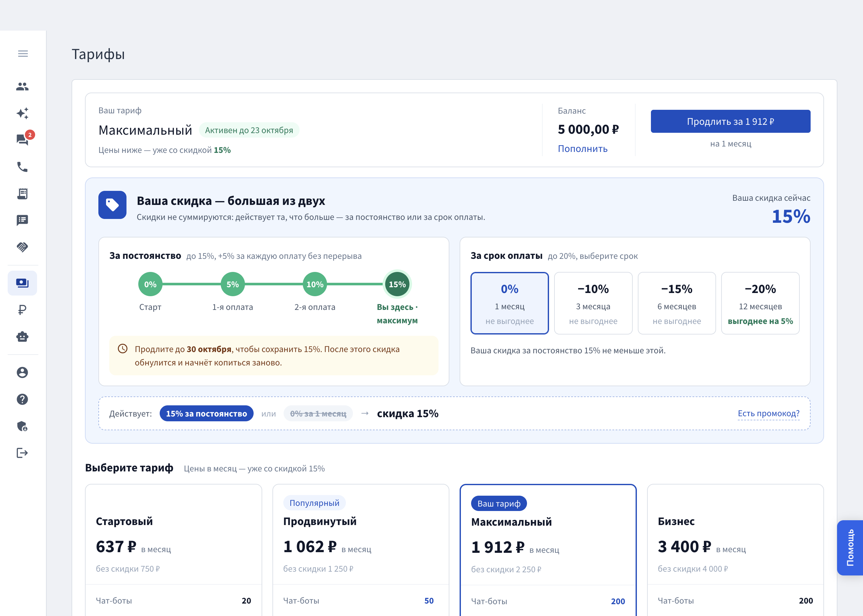Click the 'Ваш тариф' badge on Максимальный card
Viewport: 863px width, 616px height.
click(499, 503)
